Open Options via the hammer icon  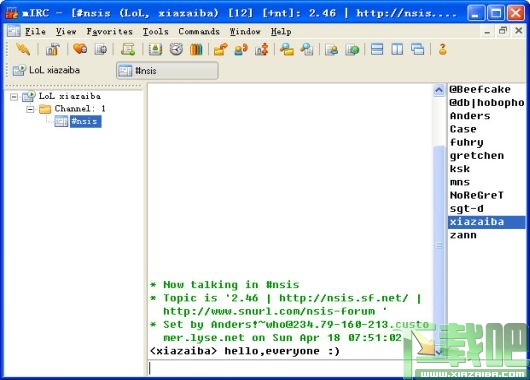[53, 50]
